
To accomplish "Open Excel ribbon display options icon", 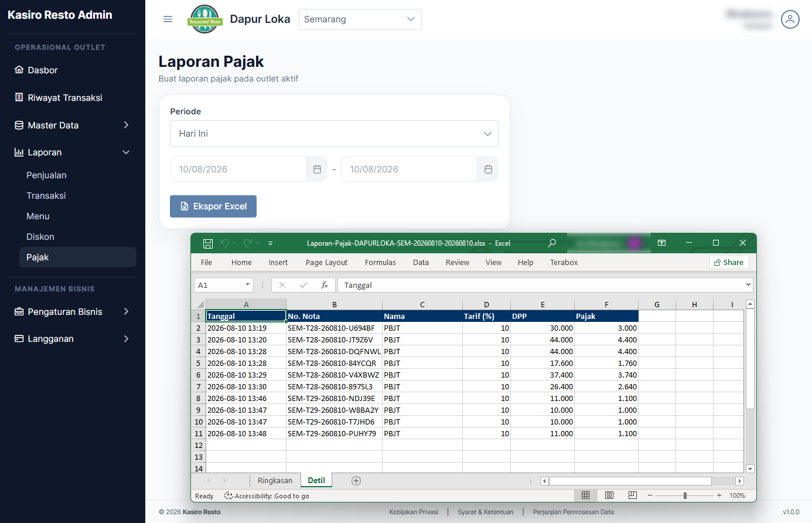I will coord(661,243).
